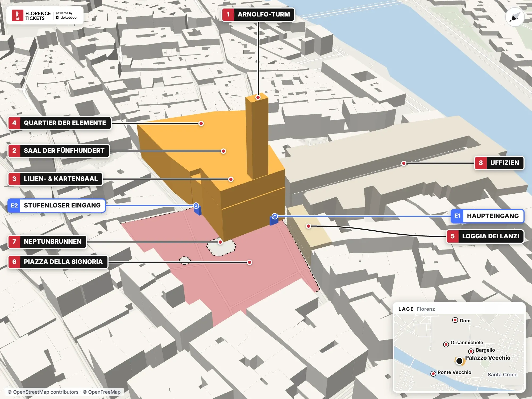This screenshot has height=399, width=532.
Task: Click the LAGE Florenz heading
Action: 417,309
